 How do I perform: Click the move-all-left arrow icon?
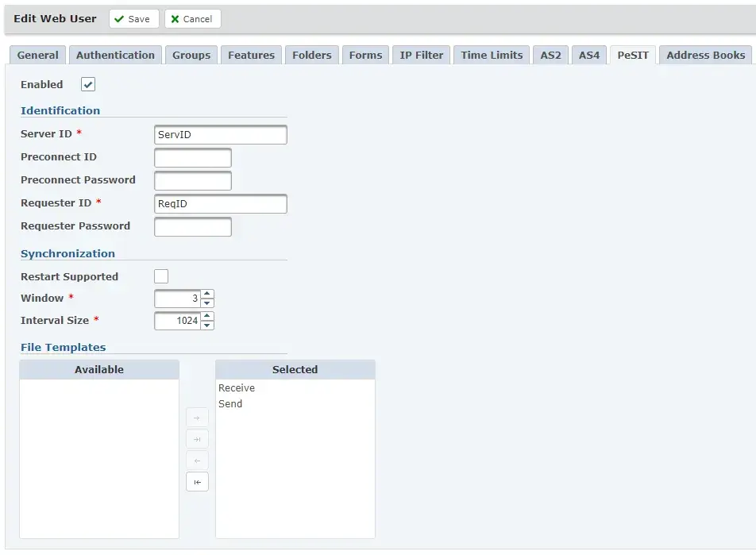[197, 481]
